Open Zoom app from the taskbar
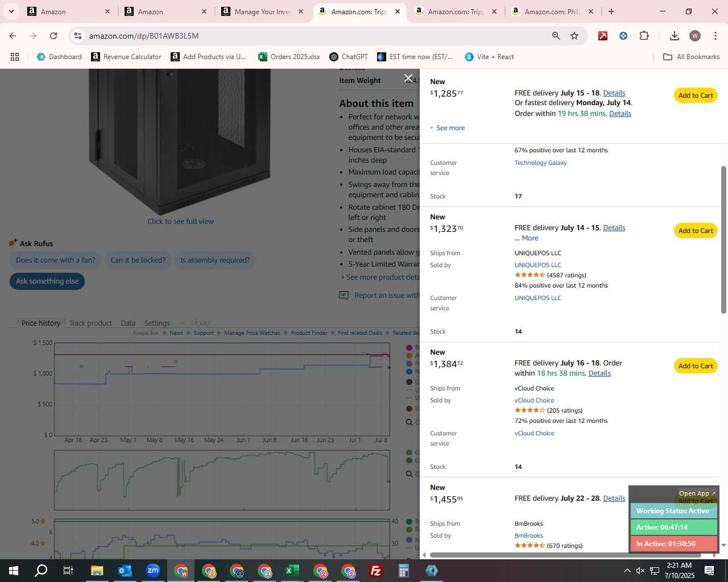728x582 pixels. [x=152, y=571]
